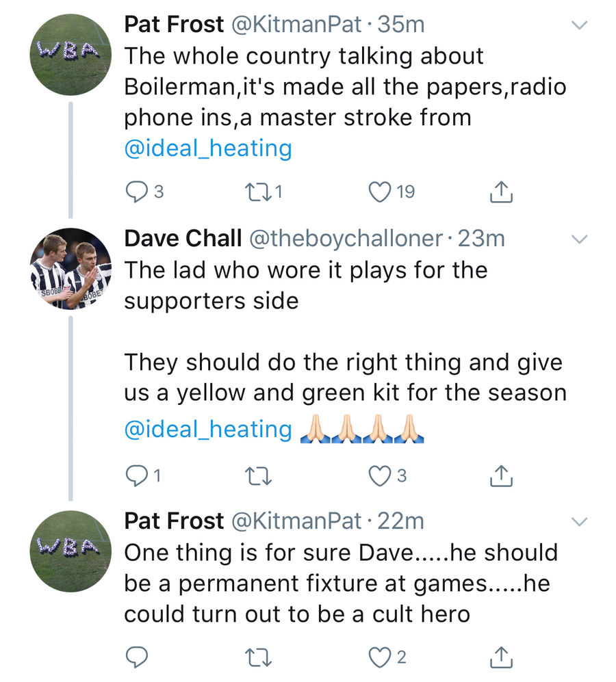Open options chevron on the 22m tweet
This screenshot has width=616, height=682.
coord(579,522)
